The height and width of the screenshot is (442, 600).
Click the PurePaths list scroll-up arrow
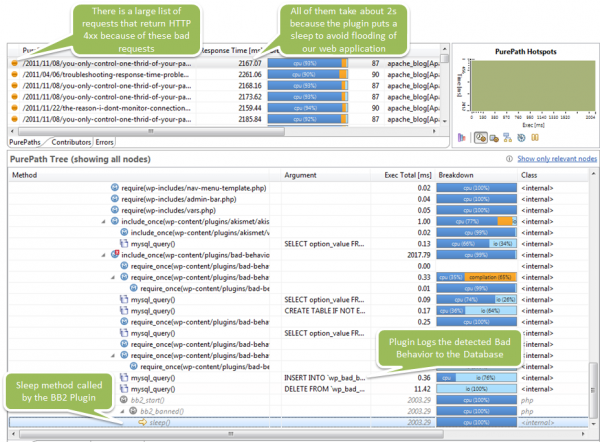tap(445, 49)
